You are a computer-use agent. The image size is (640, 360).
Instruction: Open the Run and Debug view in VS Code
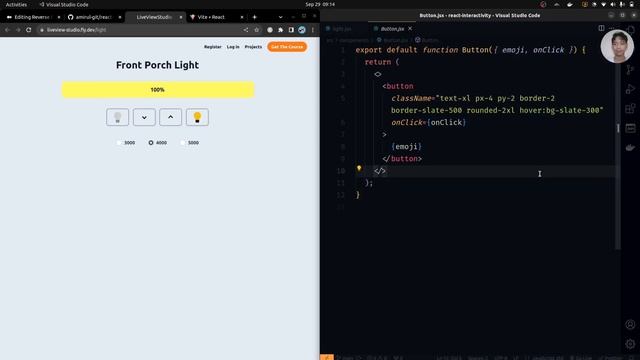point(630,89)
